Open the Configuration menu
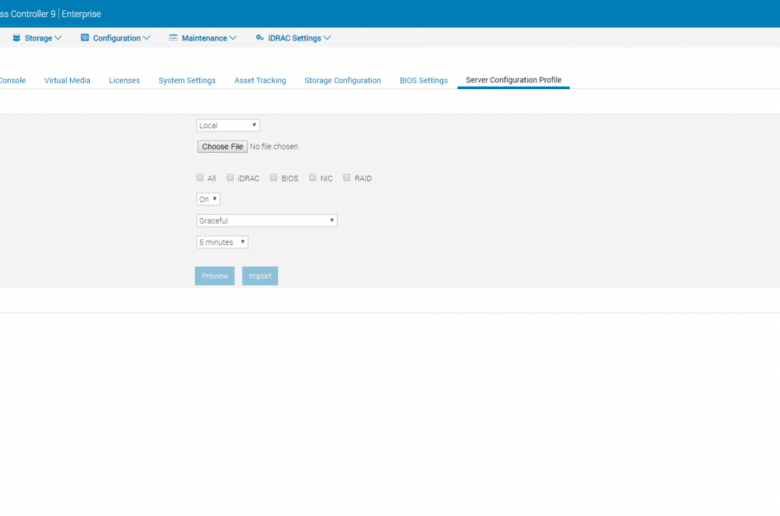780x516 pixels. coord(115,38)
